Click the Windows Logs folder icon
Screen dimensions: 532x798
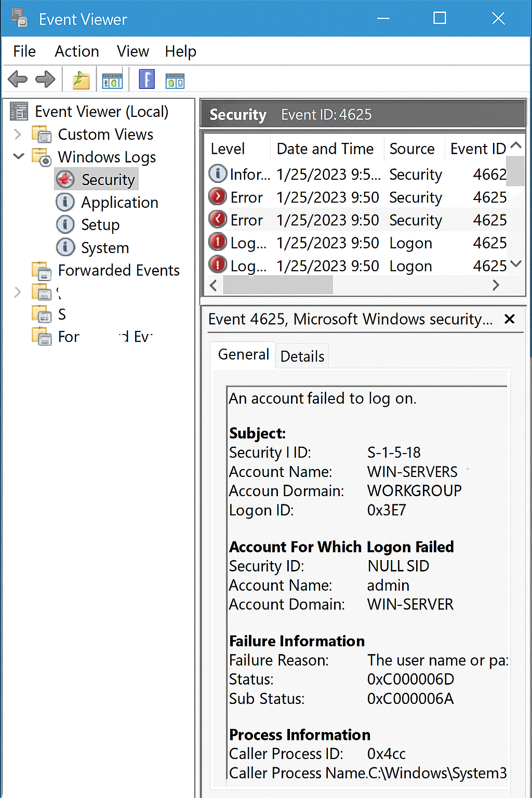coord(42,157)
